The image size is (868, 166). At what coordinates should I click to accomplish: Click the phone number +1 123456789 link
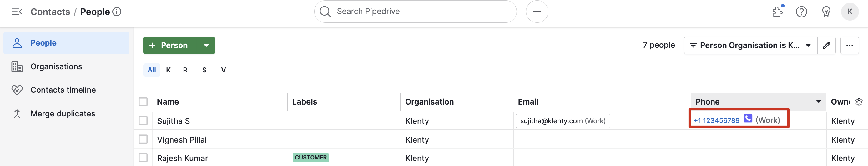click(x=716, y=121)
